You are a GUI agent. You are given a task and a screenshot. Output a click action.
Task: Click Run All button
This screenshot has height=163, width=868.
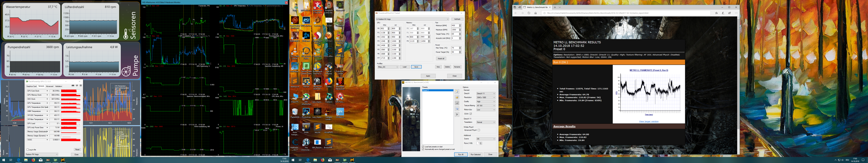pyautogui.click(x=461, y=155)
